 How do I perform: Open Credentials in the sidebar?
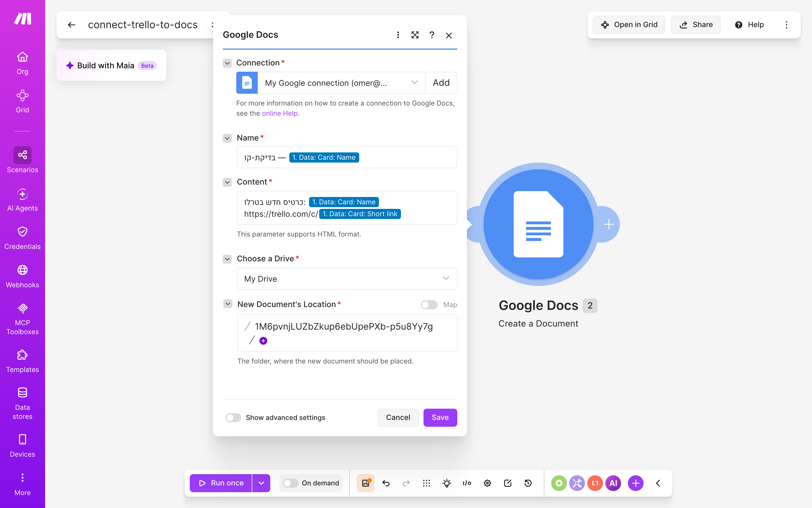[x=23, y=238]
